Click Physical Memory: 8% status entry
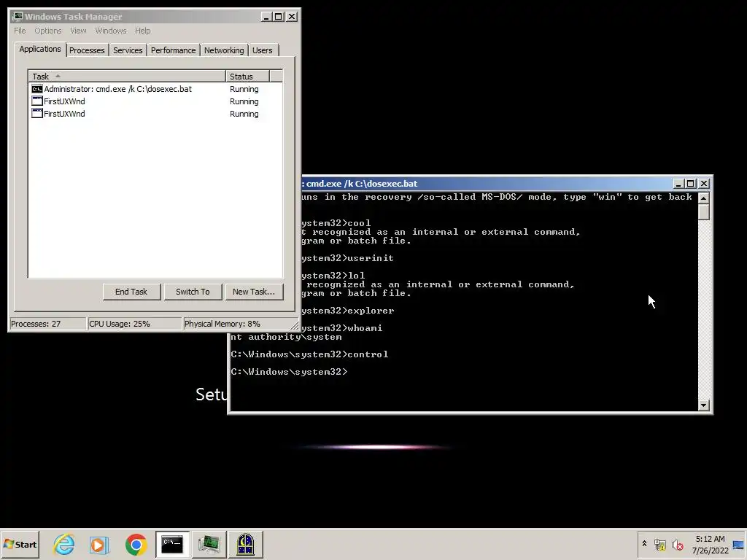 [x=236, y=324]
